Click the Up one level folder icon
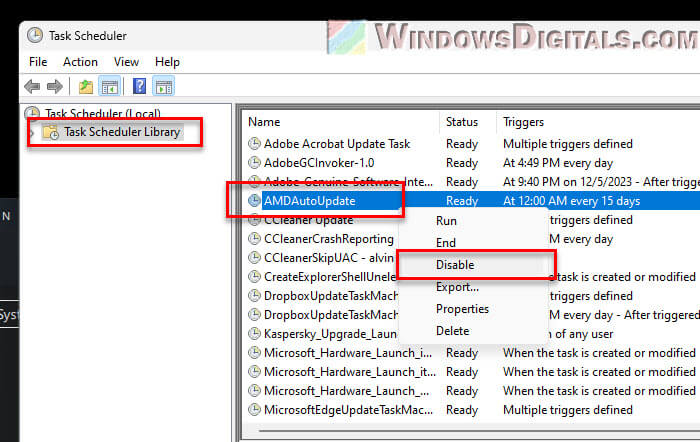 (85, 86)
